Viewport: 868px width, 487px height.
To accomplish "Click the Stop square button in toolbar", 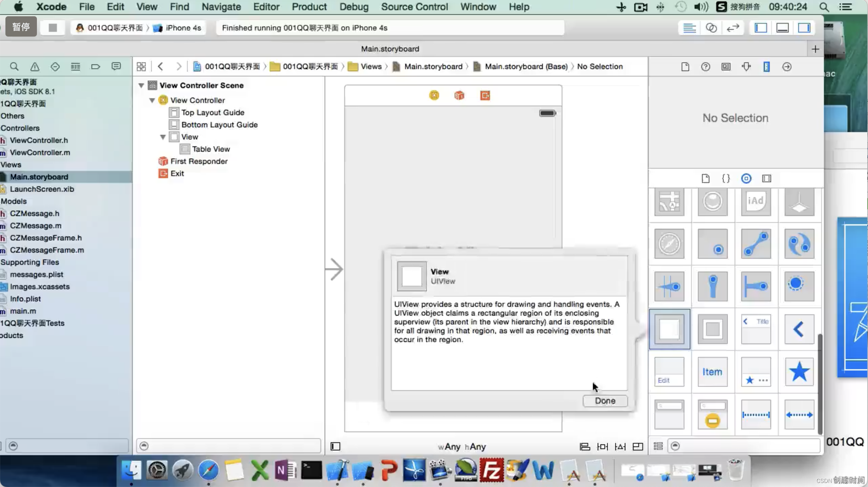I will [53, 28].
